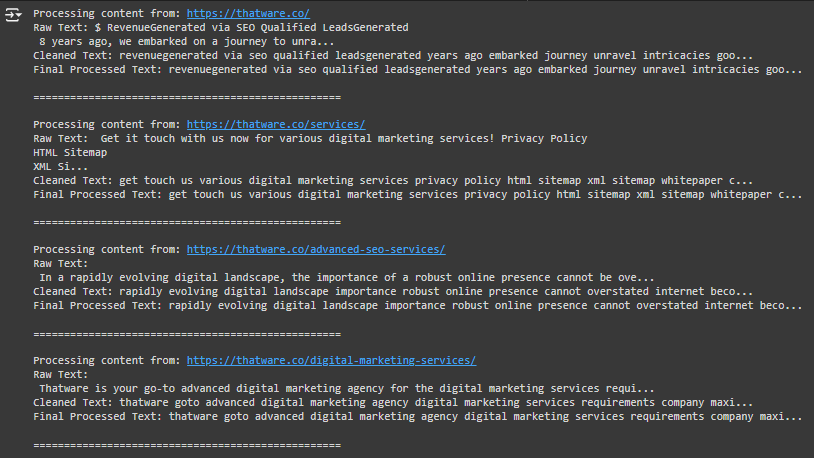Click 'Cleaned Text: get touch us various' line
This screenshot has width=814, height=458.
[393, 181]
